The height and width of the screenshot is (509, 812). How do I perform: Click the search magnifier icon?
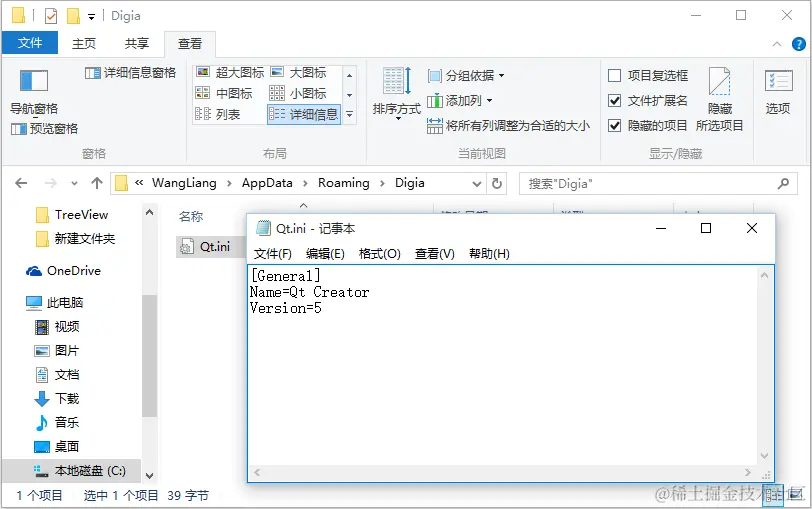[x=783, y=183]
